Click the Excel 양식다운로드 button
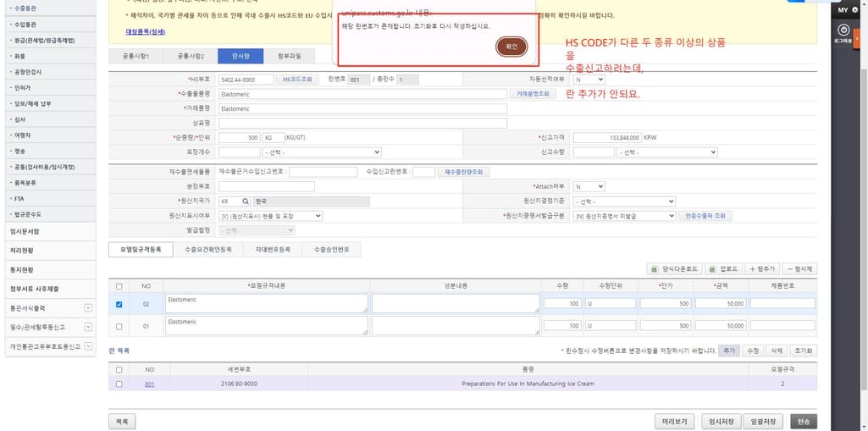 click(676, 269)
